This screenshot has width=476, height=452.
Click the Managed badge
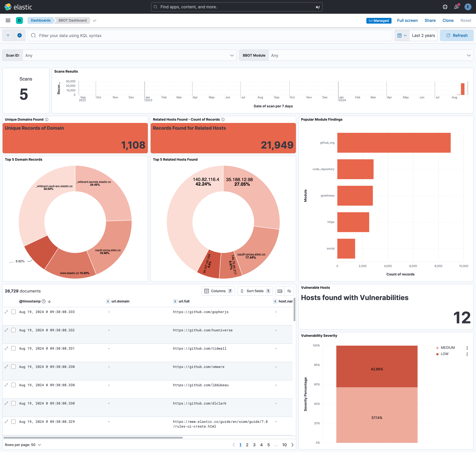click(379, 21)
